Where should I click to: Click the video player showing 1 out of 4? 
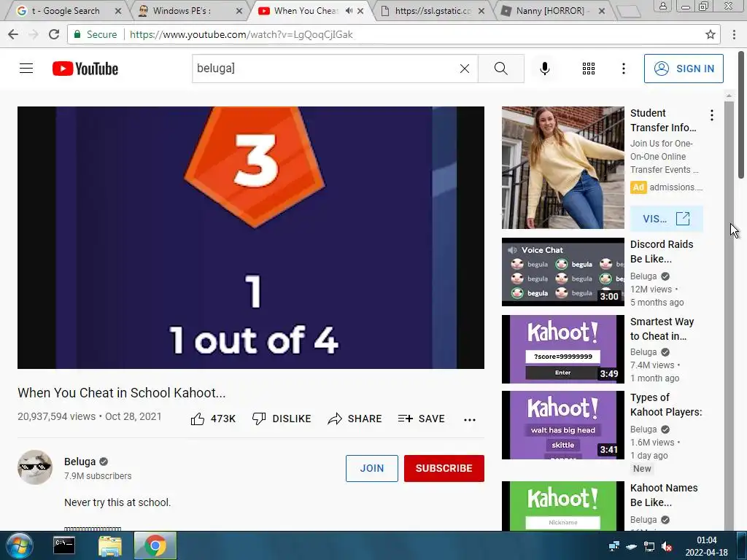tap(251, 237)
